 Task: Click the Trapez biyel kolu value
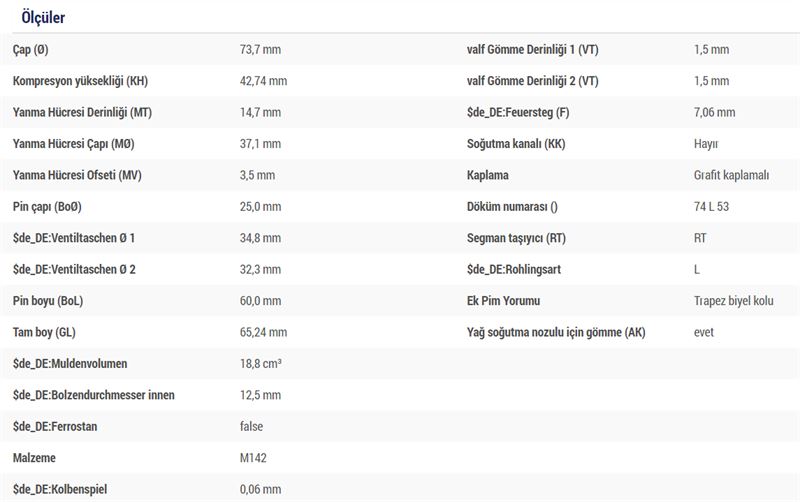734,301
